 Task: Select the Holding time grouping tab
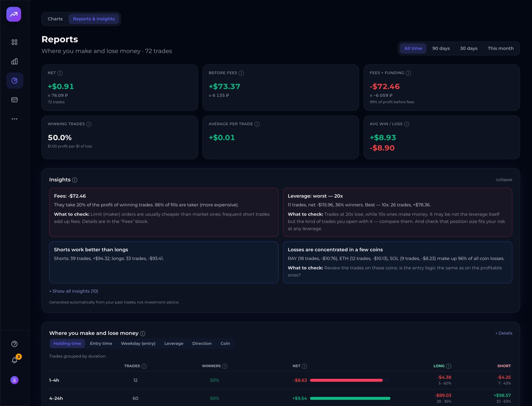pyautogui.click(x=67, y=344)
